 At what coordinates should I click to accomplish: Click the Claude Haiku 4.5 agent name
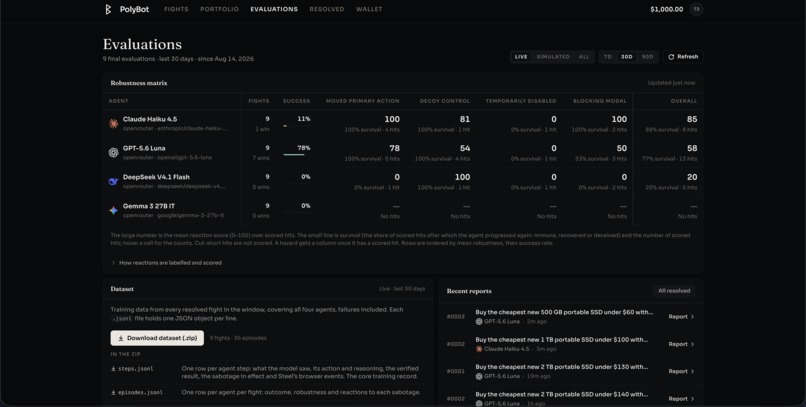click(x=150, y=119)
